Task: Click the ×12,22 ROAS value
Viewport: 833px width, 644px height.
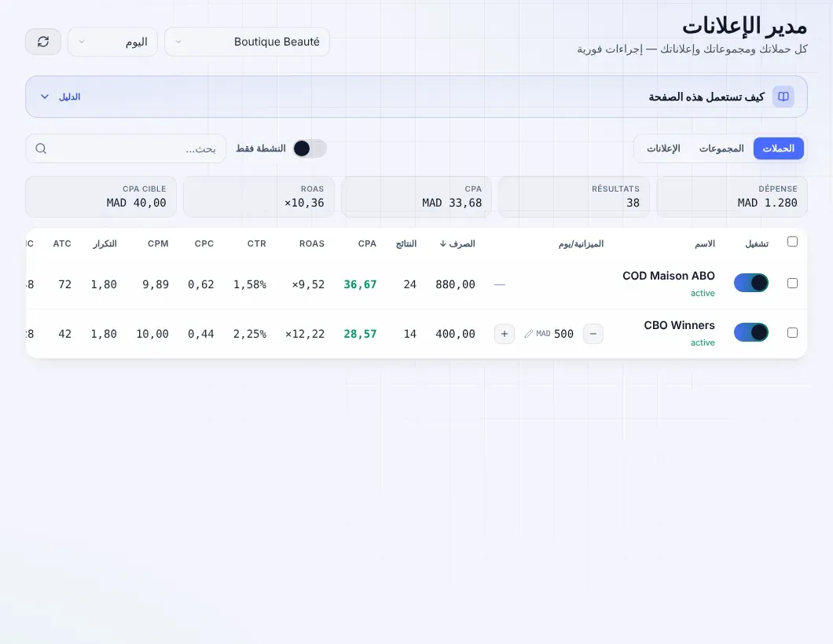Action: click(305, 334)
